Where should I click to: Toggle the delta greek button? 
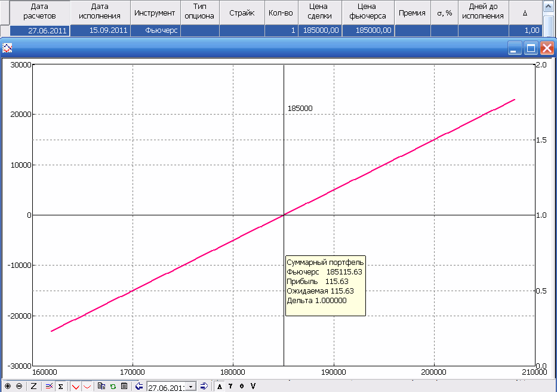pos(220,386)
